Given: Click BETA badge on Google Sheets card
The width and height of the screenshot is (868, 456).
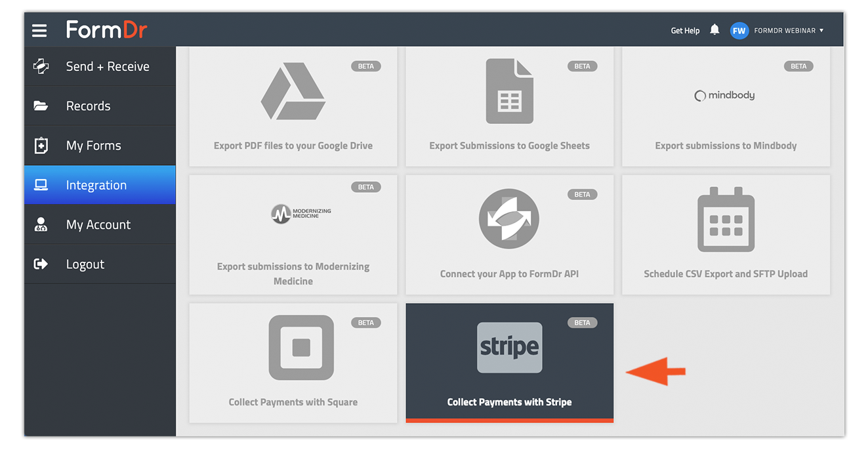Looking at the screenshot, I should click(582, 66).
